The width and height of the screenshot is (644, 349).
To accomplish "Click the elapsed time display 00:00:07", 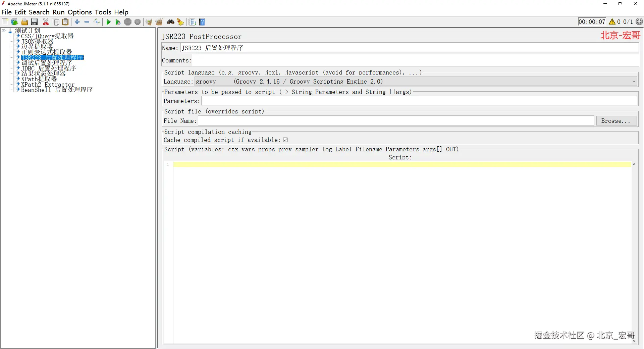I will tap(592, 22).
